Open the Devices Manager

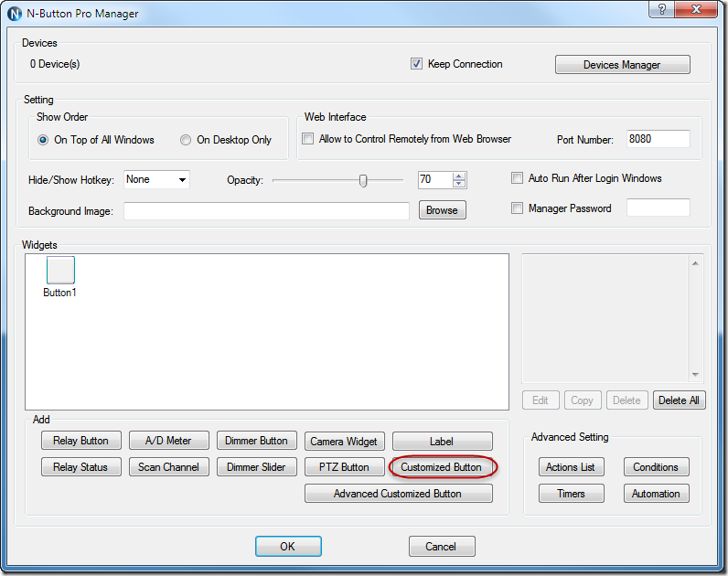622,65
